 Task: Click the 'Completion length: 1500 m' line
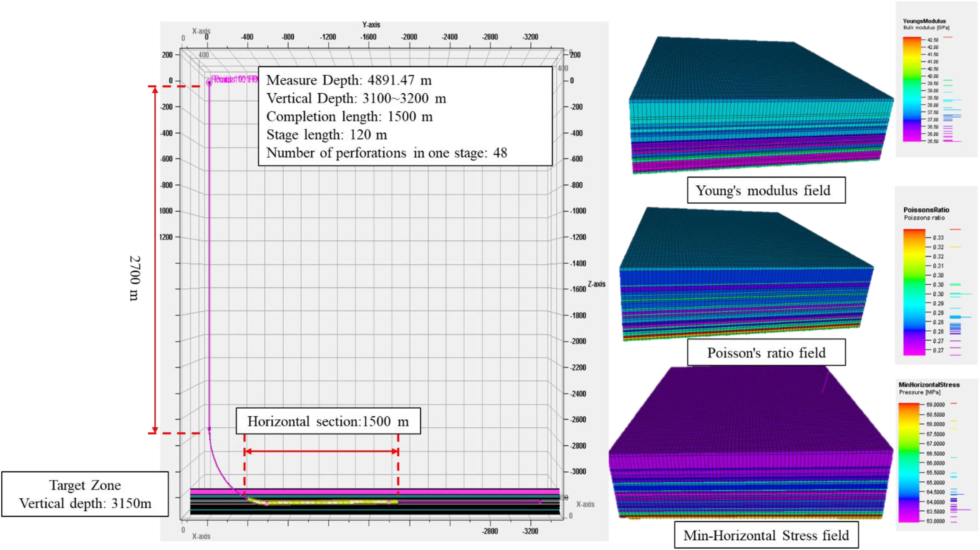pos(349,116)
